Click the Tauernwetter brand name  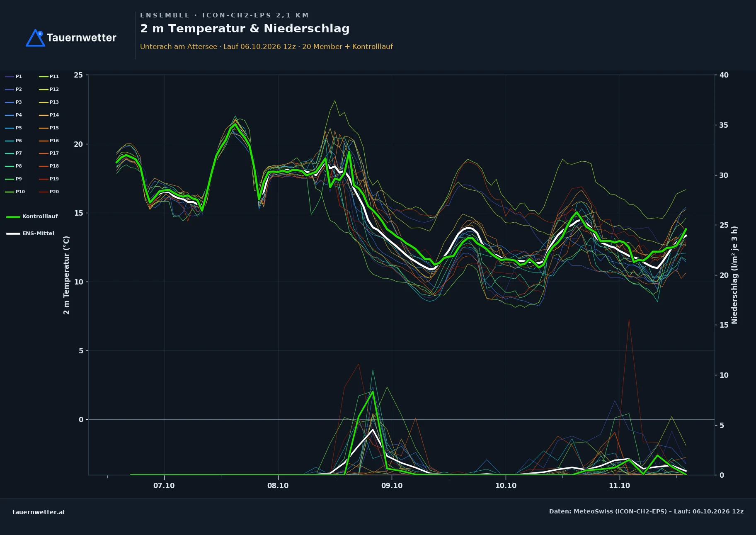(82, 38)
